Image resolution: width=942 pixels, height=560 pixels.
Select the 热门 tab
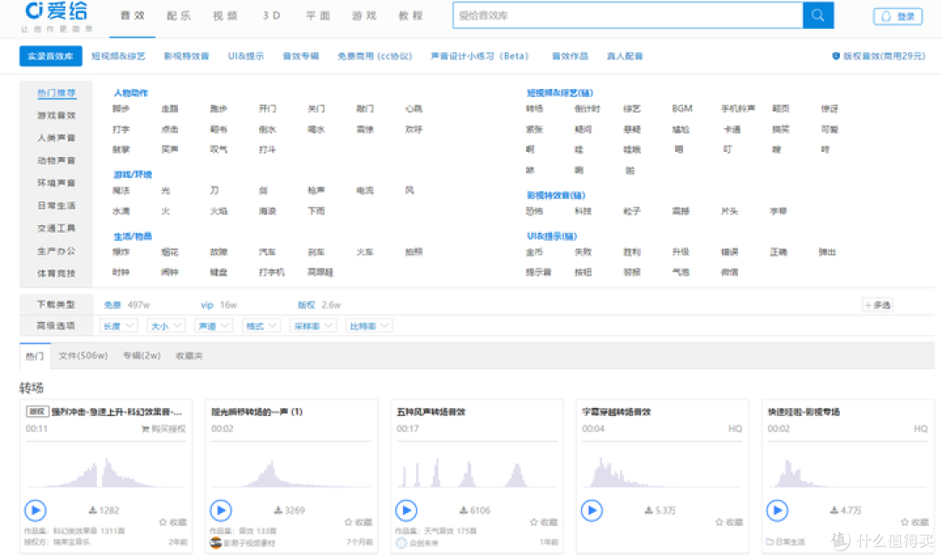click(35, 356)
